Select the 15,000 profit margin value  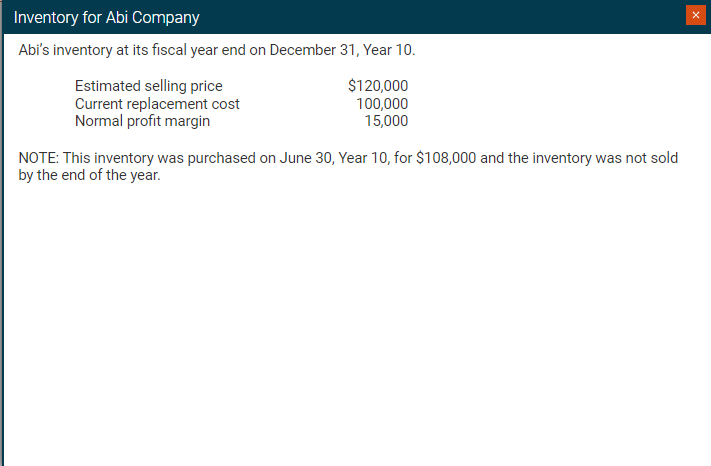(385, 122)
